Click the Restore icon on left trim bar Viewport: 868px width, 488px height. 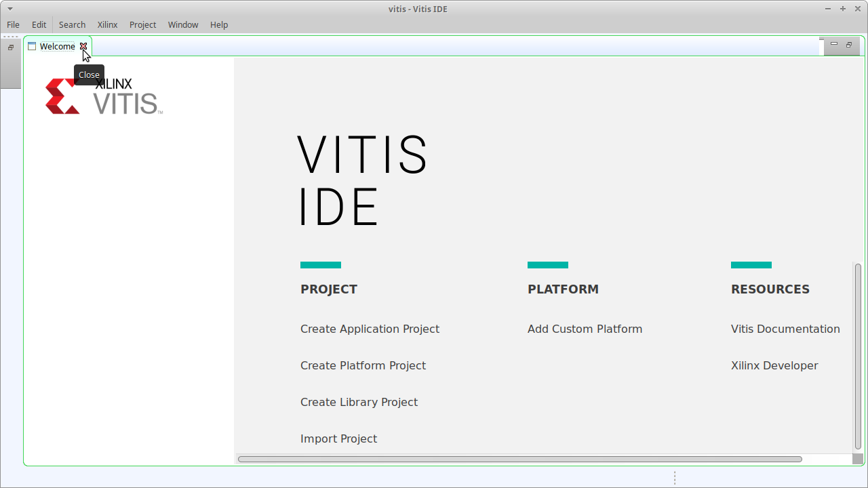[x=11, y=47]
